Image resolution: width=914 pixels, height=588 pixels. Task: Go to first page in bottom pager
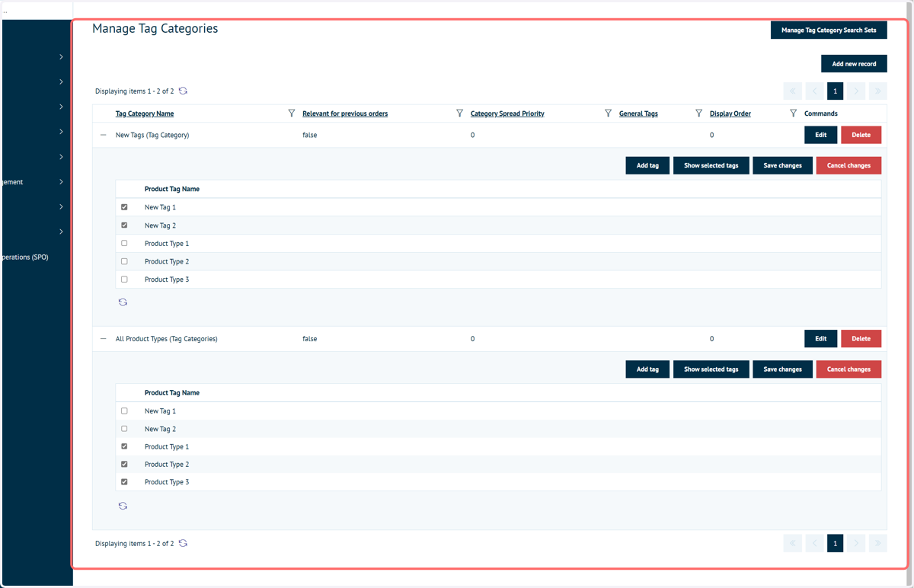[792, 543]
